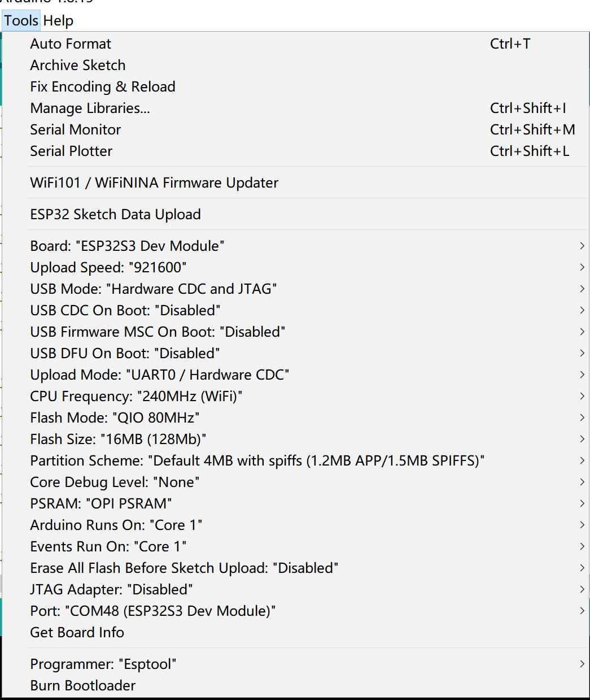
Task: Open the Serial Plotter
Action: [x=295, y=151]
